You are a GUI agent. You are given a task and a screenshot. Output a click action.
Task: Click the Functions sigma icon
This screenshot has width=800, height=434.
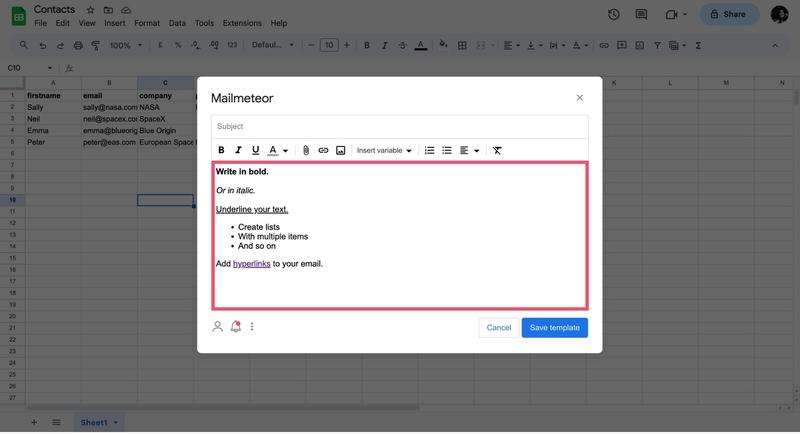pos(698,45)
